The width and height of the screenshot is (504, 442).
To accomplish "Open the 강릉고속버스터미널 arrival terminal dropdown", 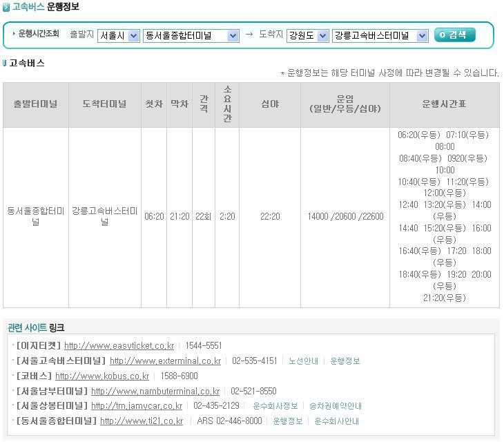I will [380, 36].
